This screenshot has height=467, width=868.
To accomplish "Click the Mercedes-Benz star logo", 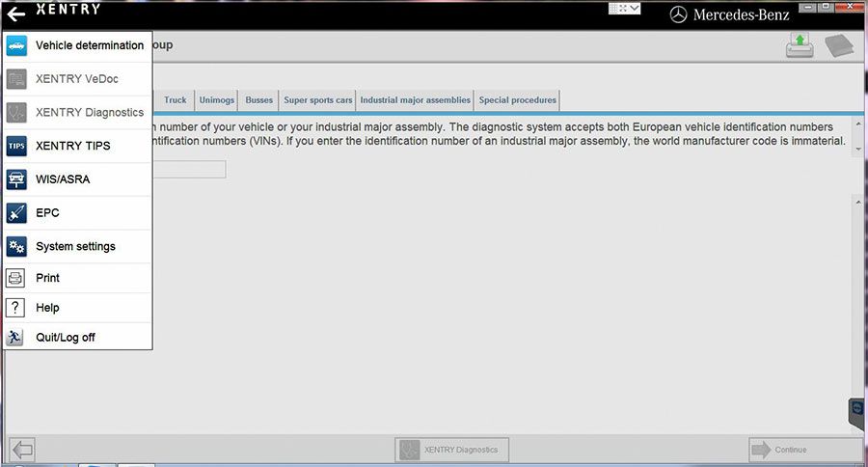I will pyautogui.click(x=678, y=15).
